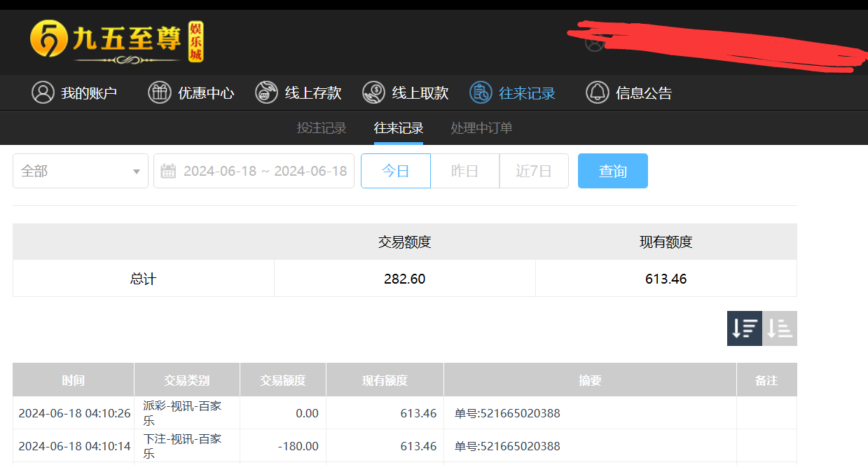The width and height of the screenshot is (868, 465).
Task: Click the 线上存款 deposit icon
Action: pos(266,92)
